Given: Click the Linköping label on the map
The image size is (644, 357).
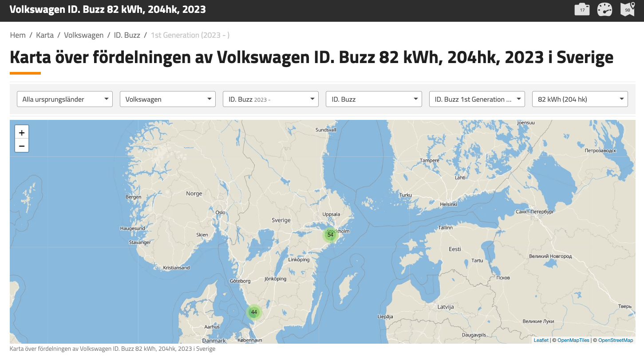Looking at the screenshot, I should click(299, 260).
